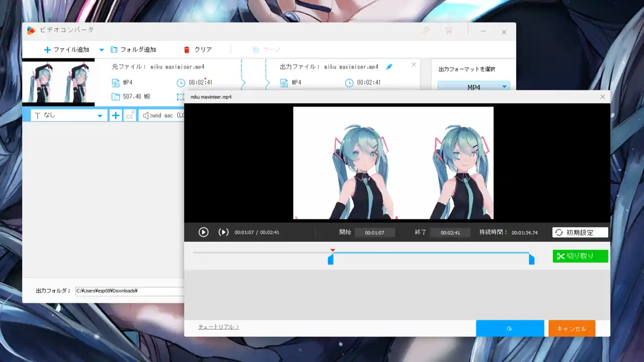
Task: Click the audio track speaker selector
Action: coord(162,115)
